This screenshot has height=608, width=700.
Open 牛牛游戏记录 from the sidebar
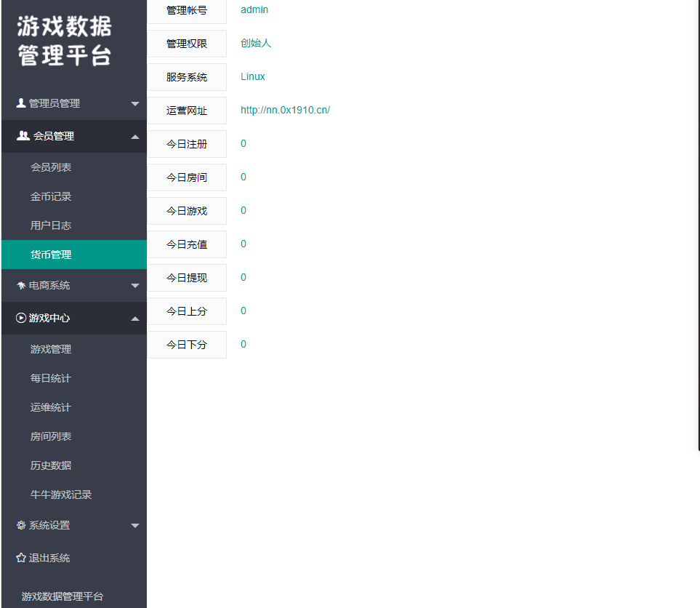[60, 494]
